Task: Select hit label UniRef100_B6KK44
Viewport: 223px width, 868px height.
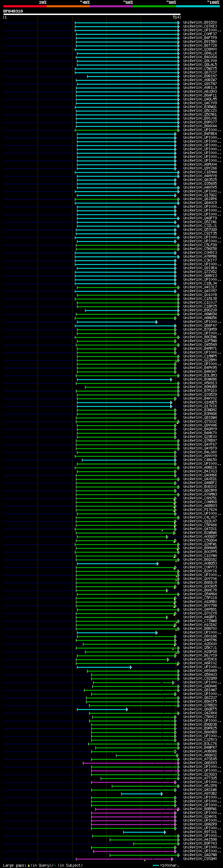Action: (x=200, y=126)
